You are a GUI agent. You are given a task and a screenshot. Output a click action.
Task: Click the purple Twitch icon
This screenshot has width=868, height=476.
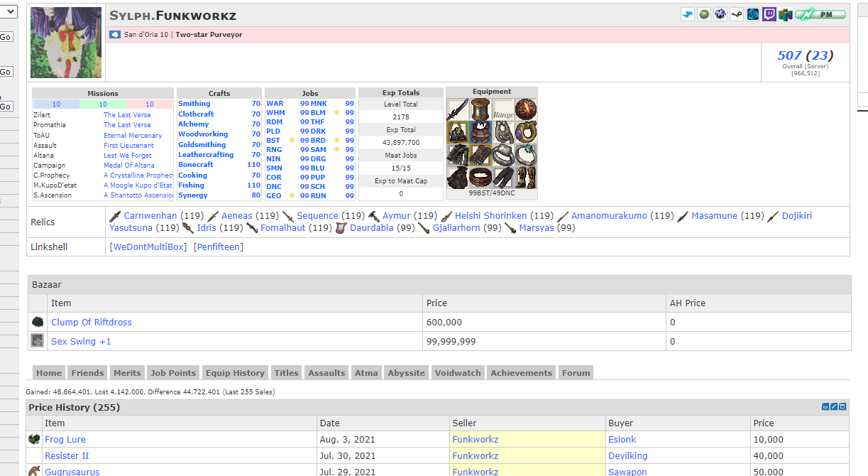(769, 14)
